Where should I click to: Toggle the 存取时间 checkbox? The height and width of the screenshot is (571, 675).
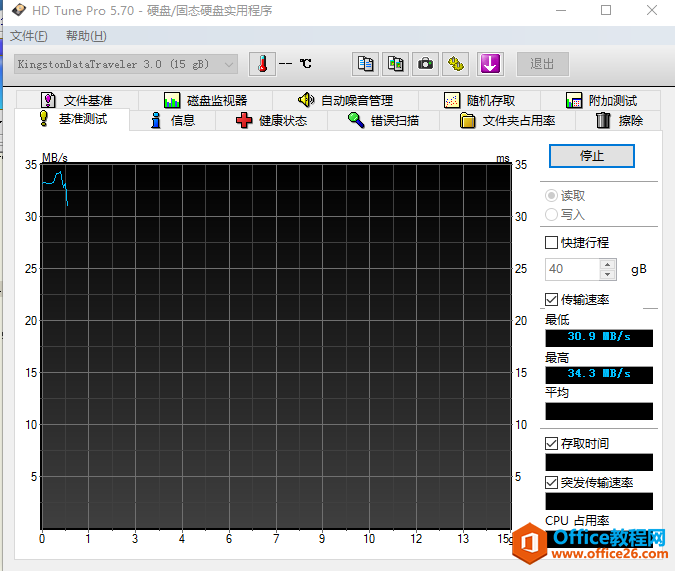coord(551,444)
